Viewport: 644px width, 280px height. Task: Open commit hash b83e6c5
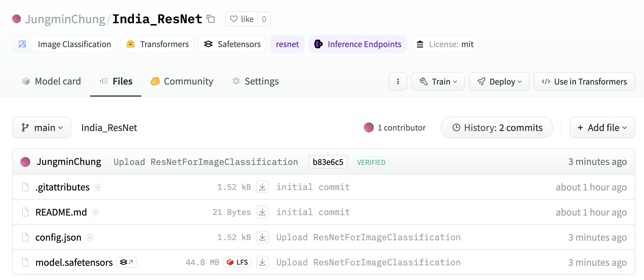tap(328, 162)
